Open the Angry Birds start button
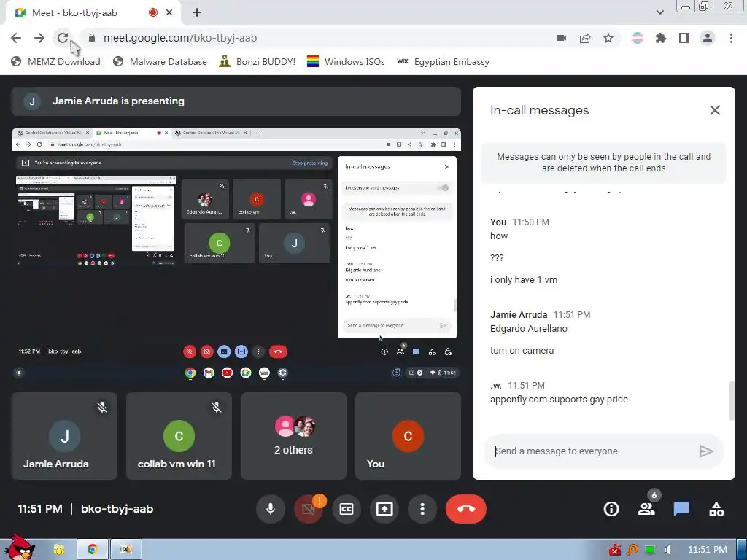Image resolution: width=747 pixels, height=560 pixels. pyautogui.click(x=19, y=548)
